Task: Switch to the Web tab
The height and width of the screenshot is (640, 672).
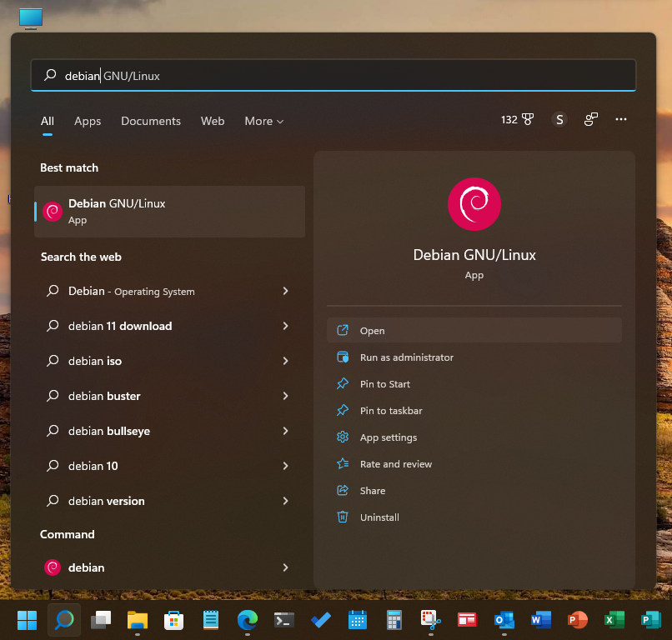Action: 213,121
